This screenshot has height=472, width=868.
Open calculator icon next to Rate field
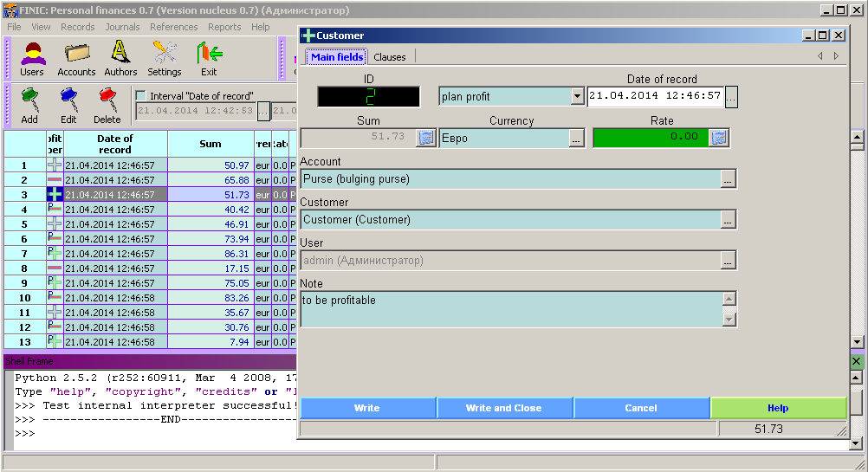pos(719,138)
